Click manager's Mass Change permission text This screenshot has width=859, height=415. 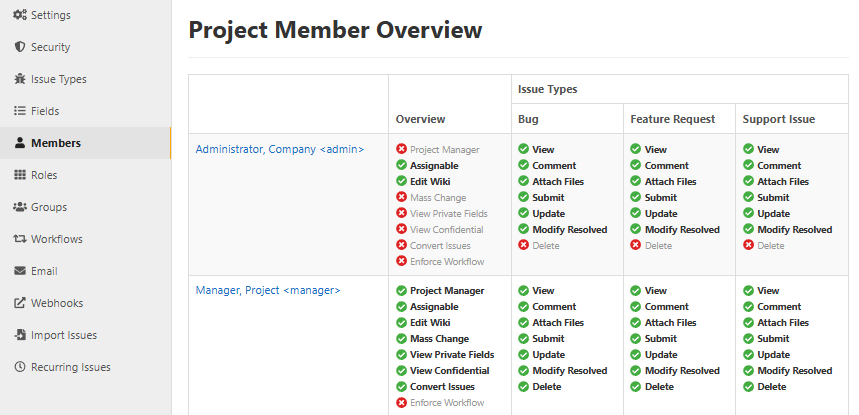click(439, 338)
